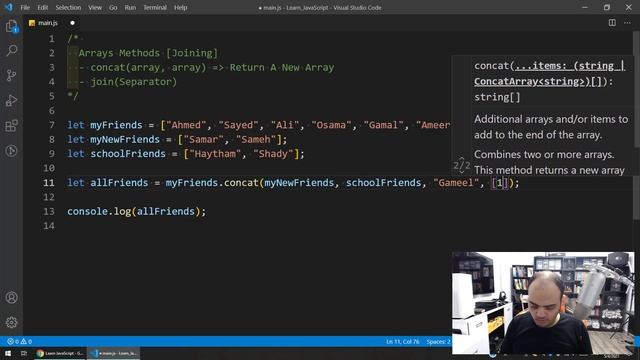Open the editor More Actions ellipsis

pos(627,23)
